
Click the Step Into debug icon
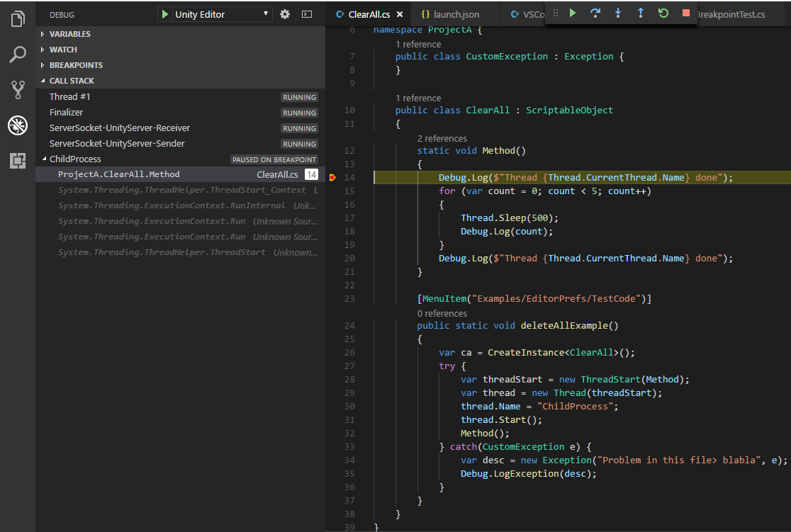point(618,13)
